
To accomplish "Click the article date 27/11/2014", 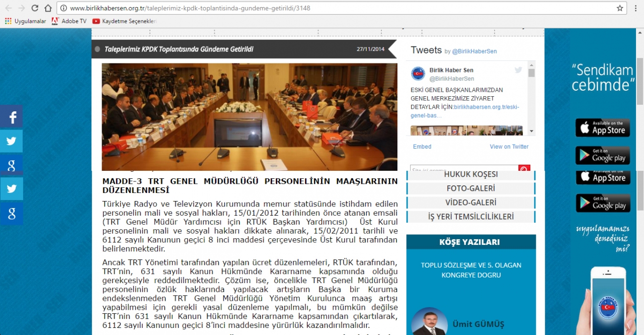I will 370,49.
